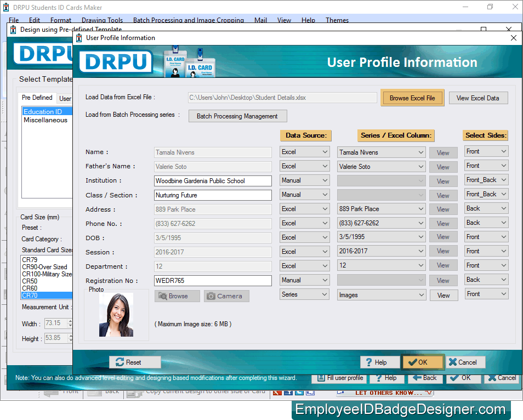Open Phone No. data source dropdown
This screenshot has height=420, width=523.
(x=304, y=223)
